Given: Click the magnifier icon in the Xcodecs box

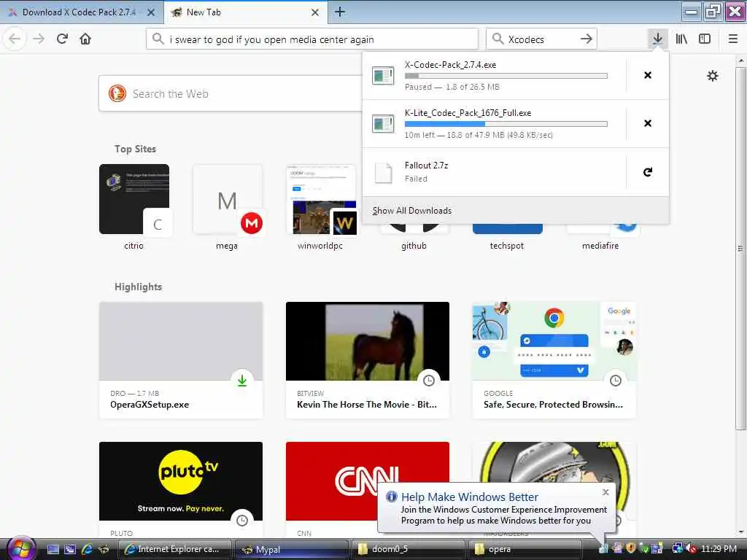Looking at the screenshot, I should pos(498,39).
